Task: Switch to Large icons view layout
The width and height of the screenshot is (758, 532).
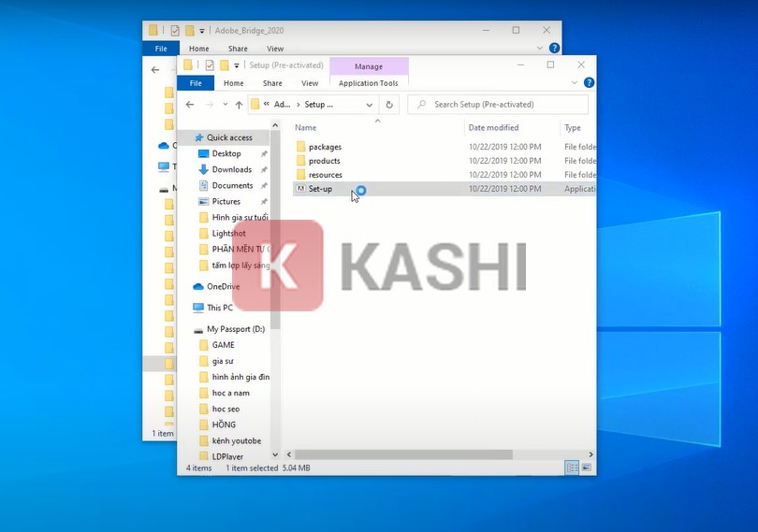Action: [x=587, y=467]
